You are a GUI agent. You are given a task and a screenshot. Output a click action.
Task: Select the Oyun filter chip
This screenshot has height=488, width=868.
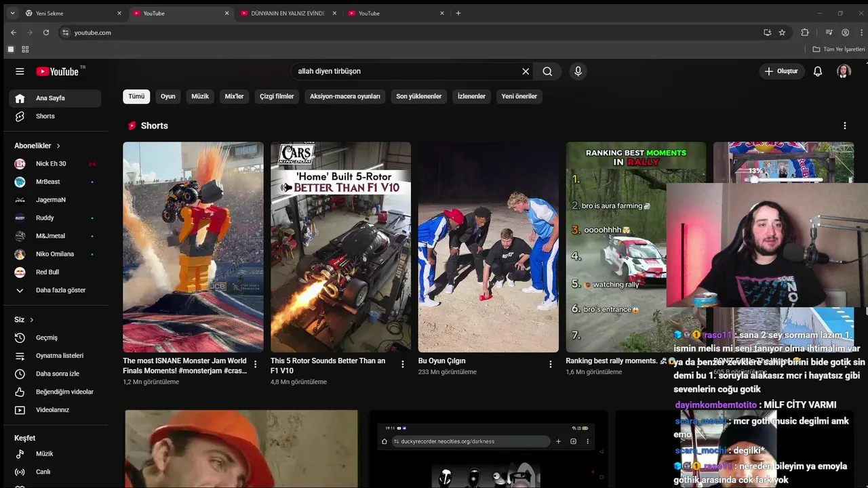pos(167,96)
